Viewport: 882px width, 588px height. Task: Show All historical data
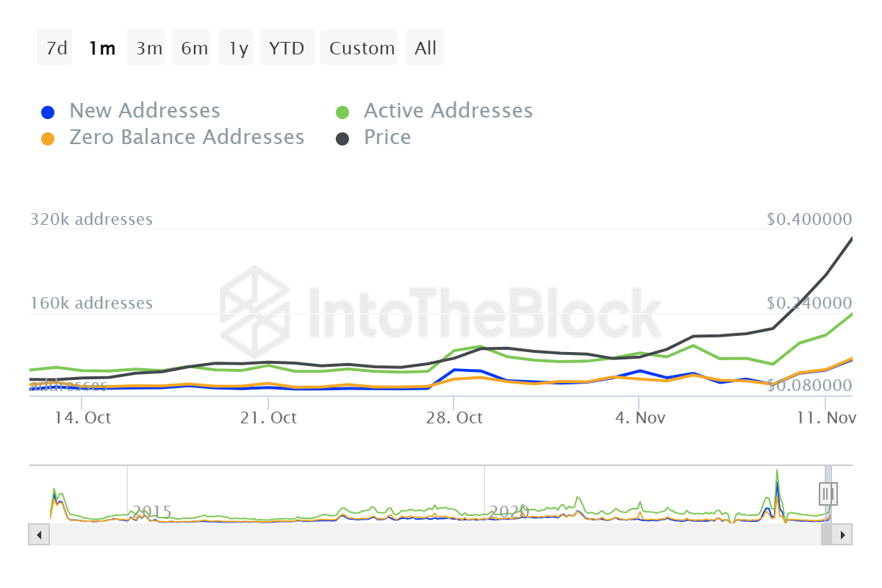point(425,49)
